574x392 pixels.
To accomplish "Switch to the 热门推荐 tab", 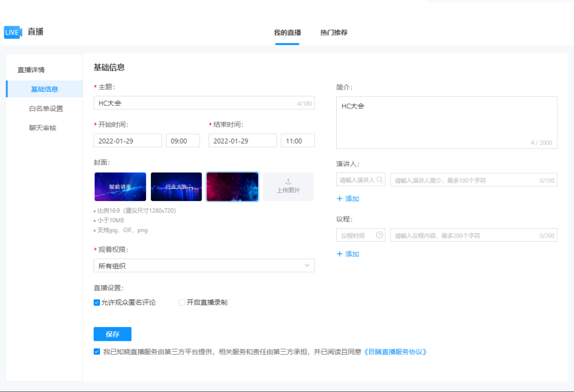I will [x=334, y=32].
